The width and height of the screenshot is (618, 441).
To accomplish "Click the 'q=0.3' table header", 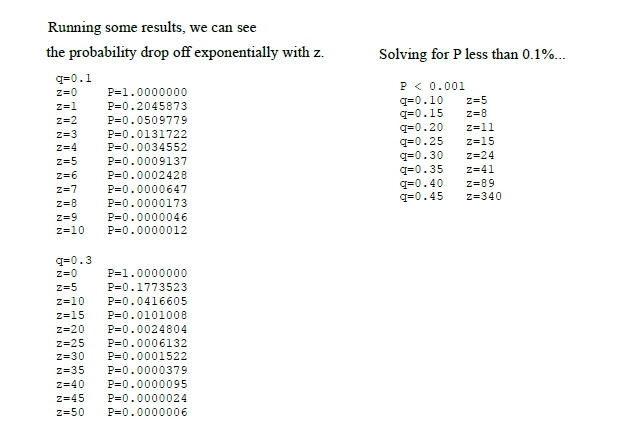I will click(x=73, y=260).
